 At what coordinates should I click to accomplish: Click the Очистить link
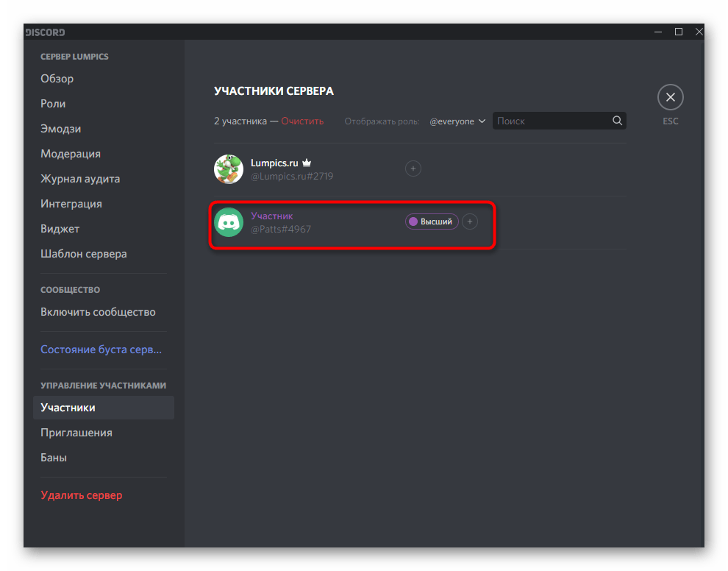(x=302, y=121)
